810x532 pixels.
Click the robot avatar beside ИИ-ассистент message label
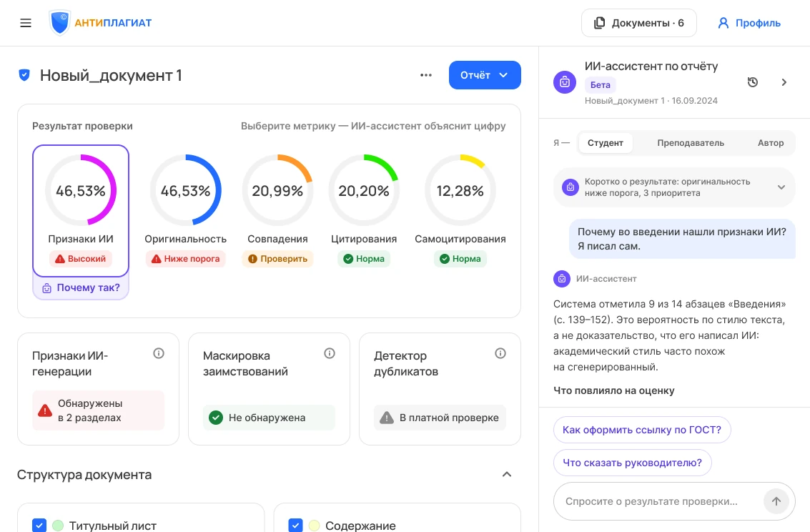(561, 279)
